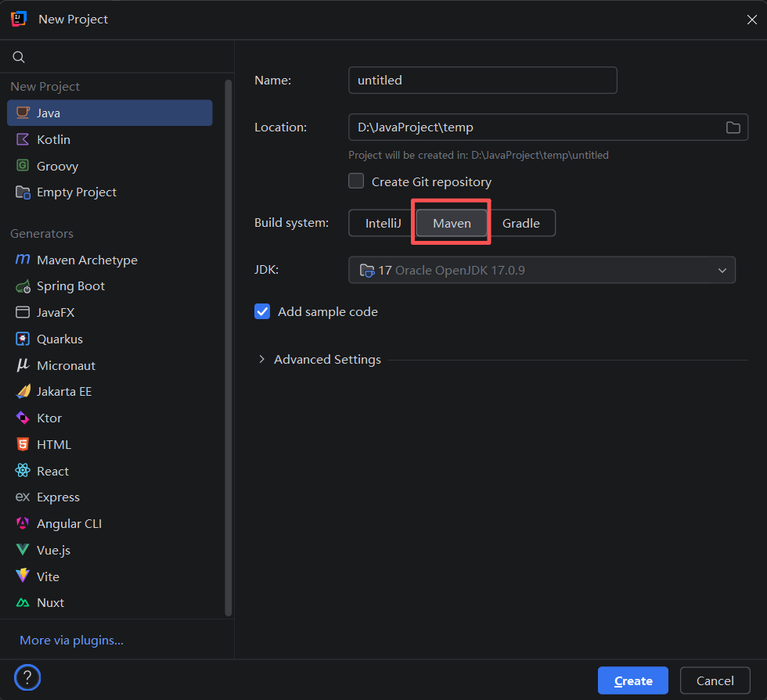Click the Advanced Settings label
Image resolution: width=767 pixels, height=700 pixels.
(327, 359)
